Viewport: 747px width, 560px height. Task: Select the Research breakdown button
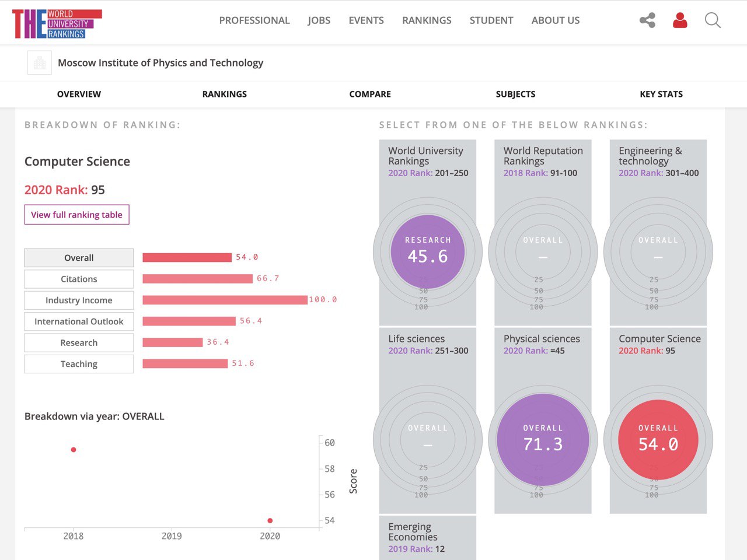79,343
